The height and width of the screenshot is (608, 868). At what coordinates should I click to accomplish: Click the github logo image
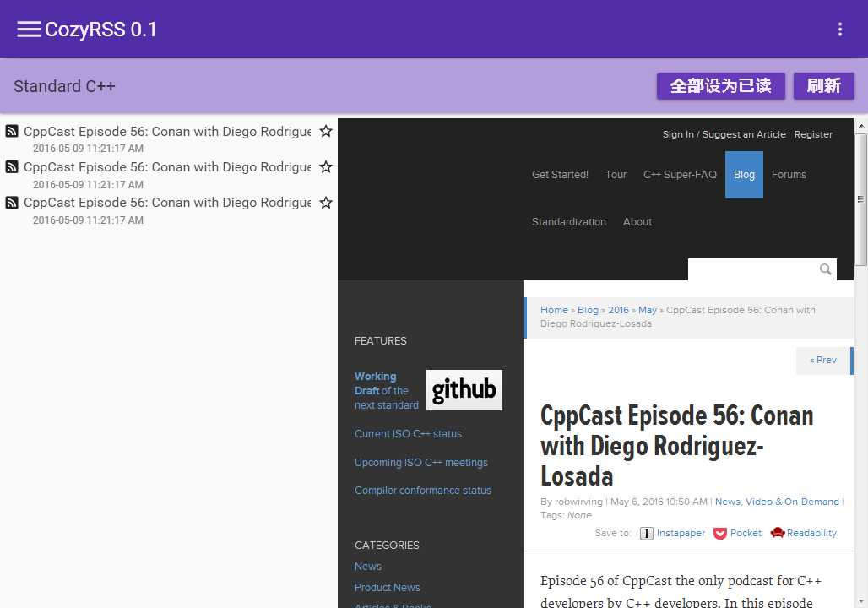tap(464, 390)
